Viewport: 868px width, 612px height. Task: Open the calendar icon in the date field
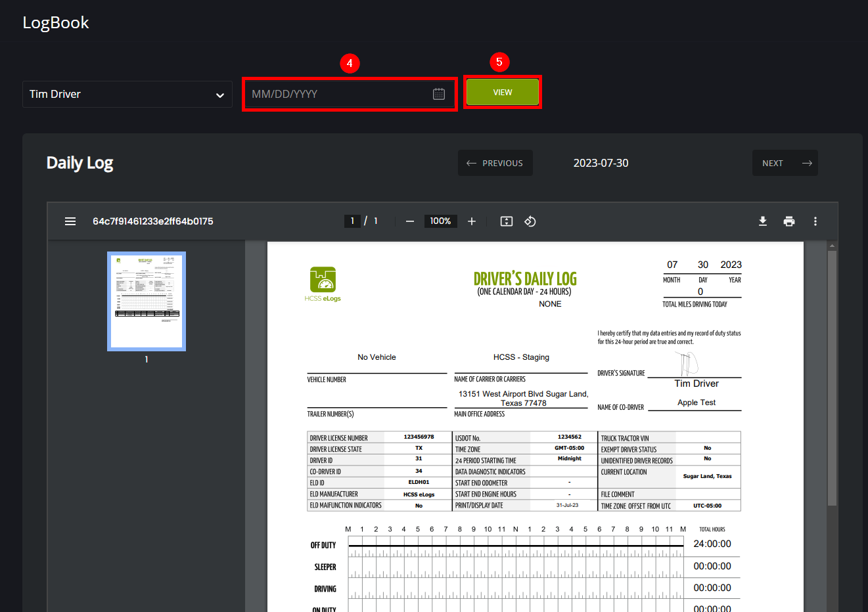pos(438,93)
